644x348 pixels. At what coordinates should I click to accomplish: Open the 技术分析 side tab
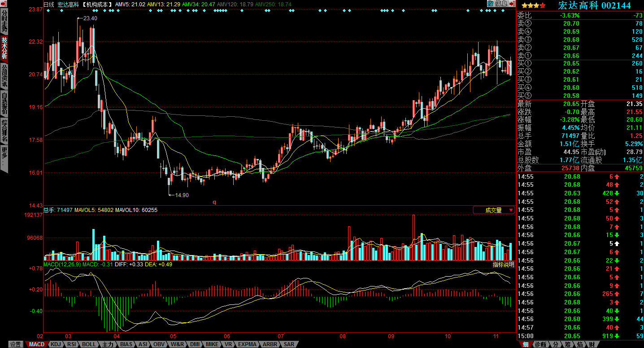(4, 48)
